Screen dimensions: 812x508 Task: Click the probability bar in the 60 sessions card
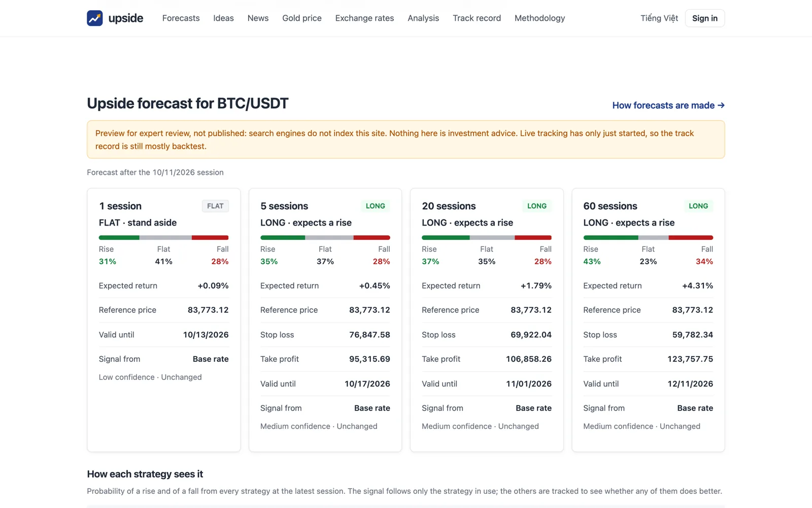(648, 237)
